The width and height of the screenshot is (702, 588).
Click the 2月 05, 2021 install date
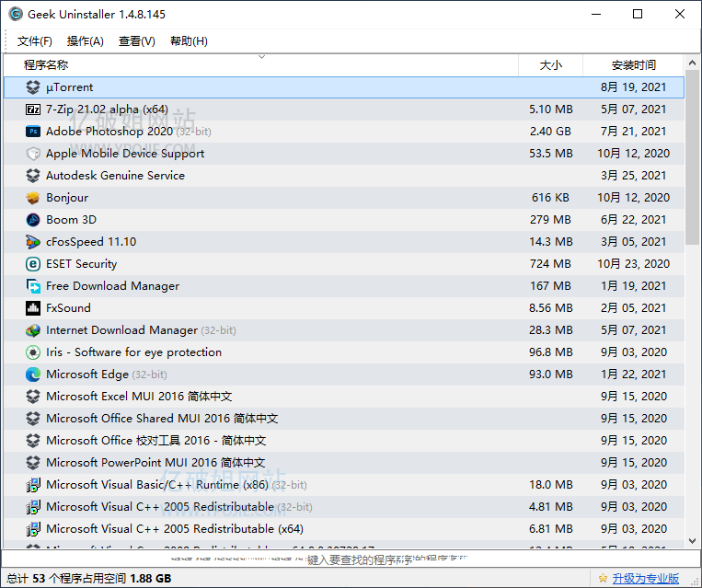tap(633, 307)
